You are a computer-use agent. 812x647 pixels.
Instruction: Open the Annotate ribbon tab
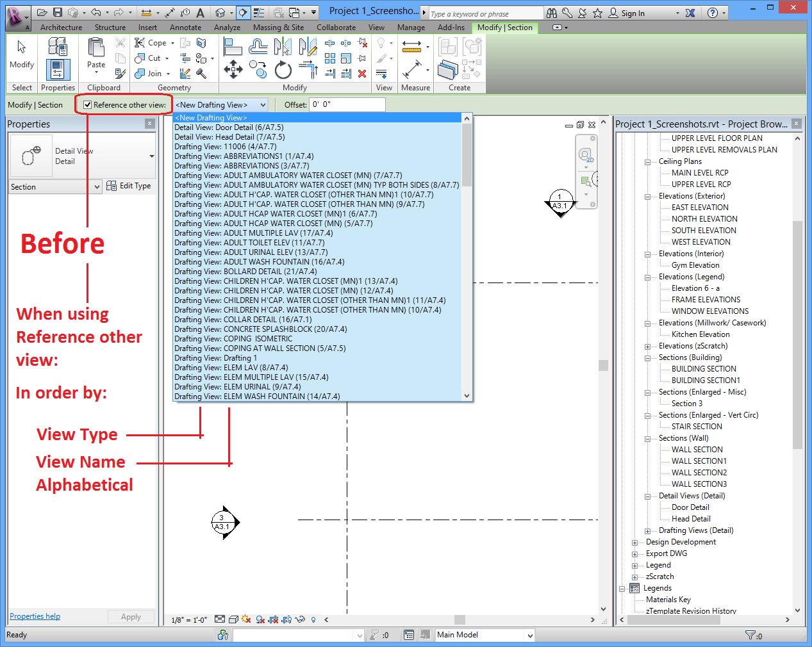click(185, 28)
